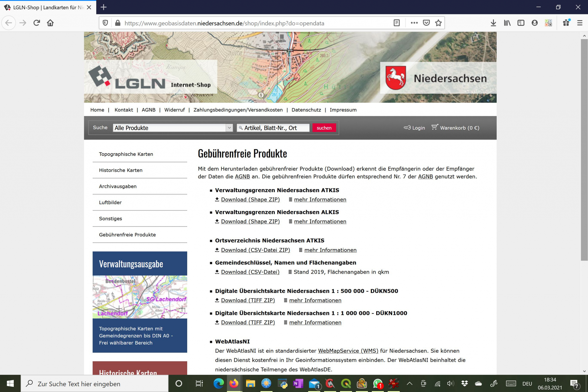
Task: Download Verwaltungsgrenzen ATKIS Shape ZIP
Action: click(x=250, y=200)
